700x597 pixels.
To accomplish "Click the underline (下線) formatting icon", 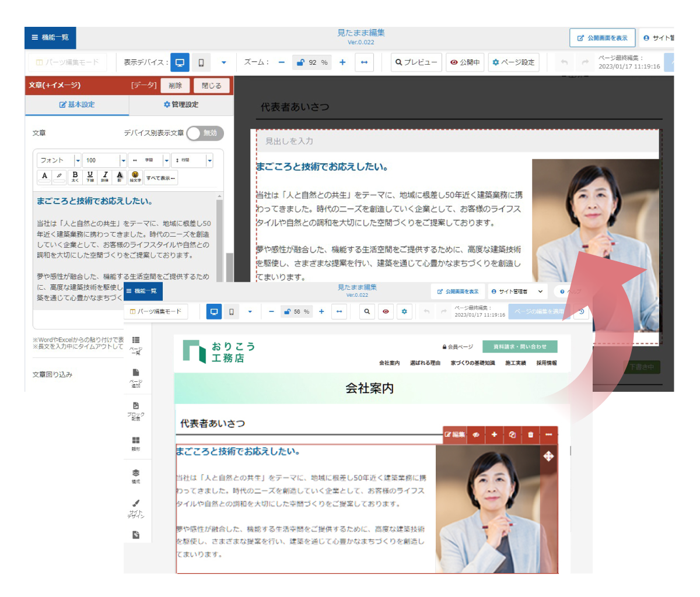I will (90, 177).
